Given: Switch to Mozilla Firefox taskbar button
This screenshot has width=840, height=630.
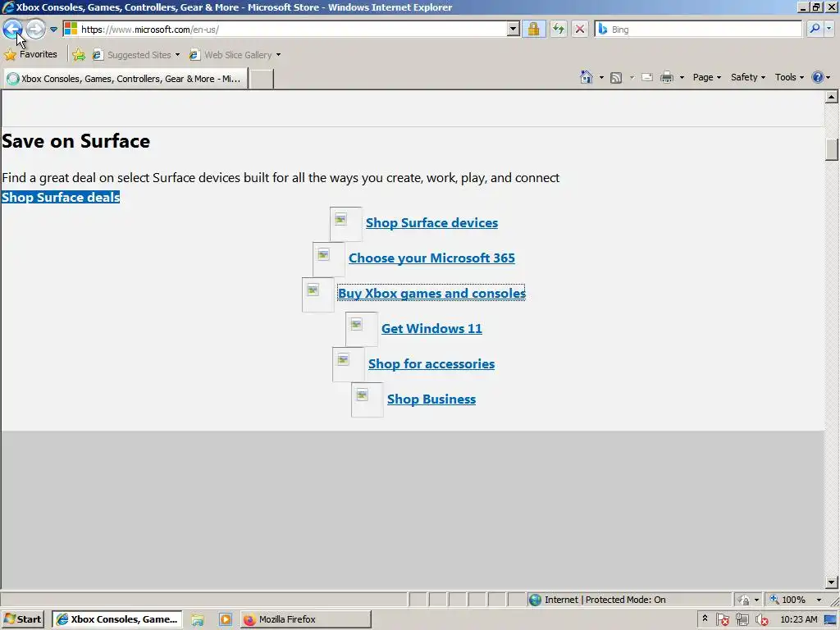Looking at the screenshot, I should click(x=305, y=619).
